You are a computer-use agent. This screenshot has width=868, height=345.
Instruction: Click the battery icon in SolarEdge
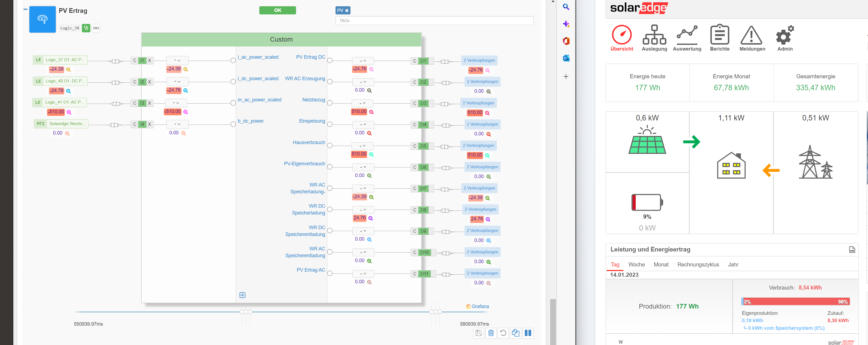[x=647, y=203]
